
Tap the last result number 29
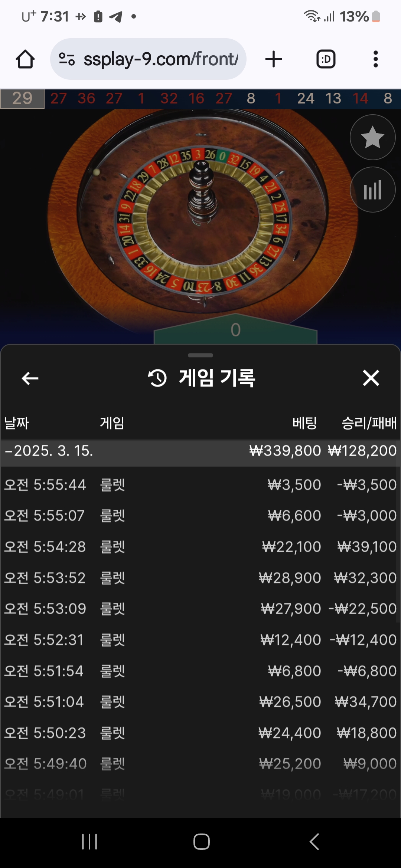pos(22,99)
